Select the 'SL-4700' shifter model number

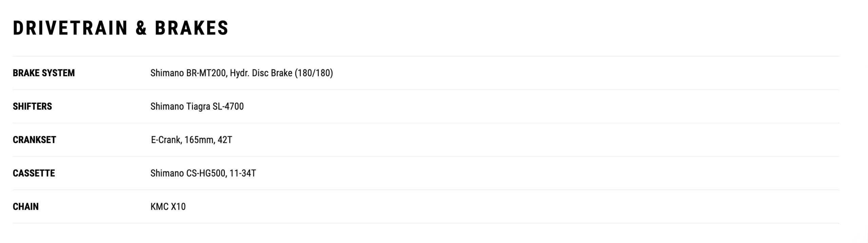click(228, 106)
